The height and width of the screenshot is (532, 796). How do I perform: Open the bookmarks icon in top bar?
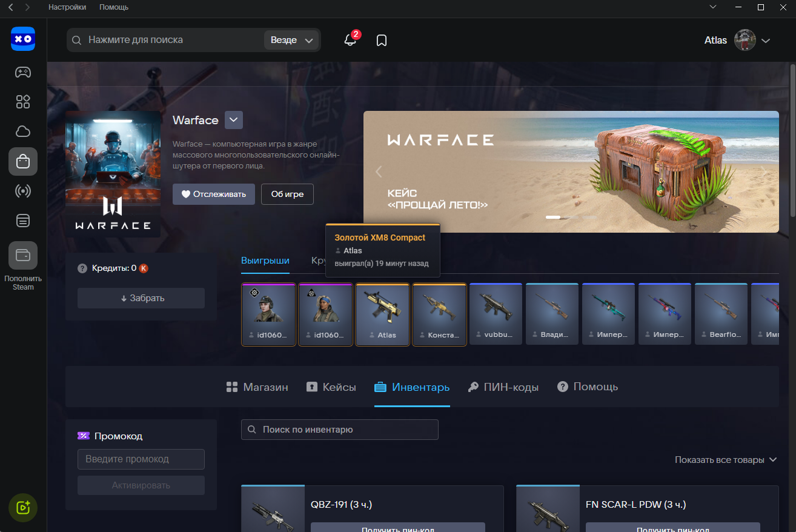pyautogui.click(x=382, y=40)
